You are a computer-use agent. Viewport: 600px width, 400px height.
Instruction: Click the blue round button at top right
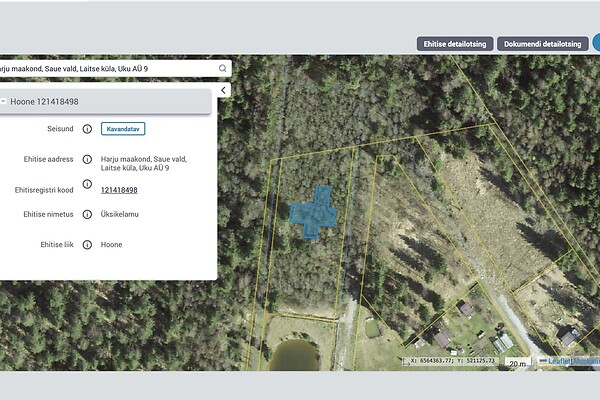(595, 43)
